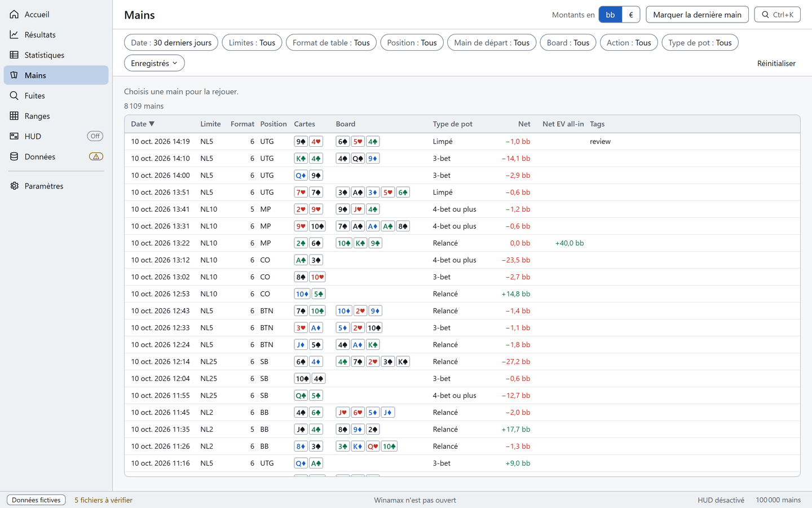Go to the Statistiques section label

pyautogui.click(x=45, y=55)
